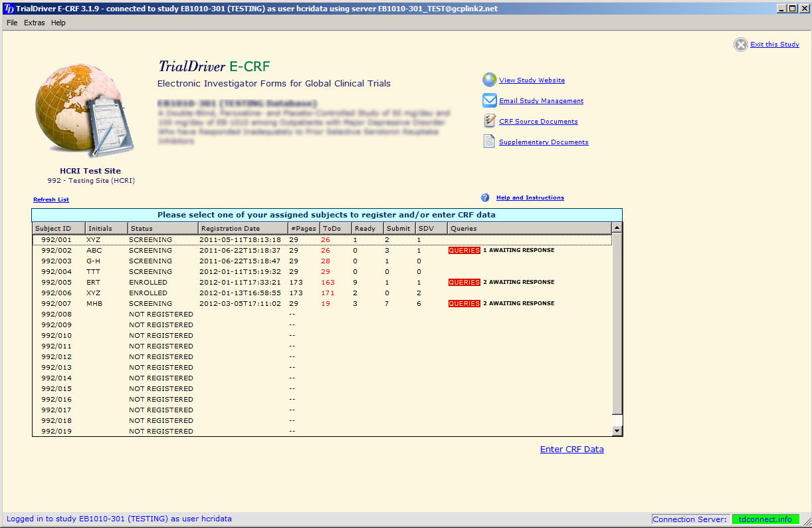The width and height of the screenshot is (812, 528).
Task: Click the blue question mark help icon
Action: click(485, 198)
